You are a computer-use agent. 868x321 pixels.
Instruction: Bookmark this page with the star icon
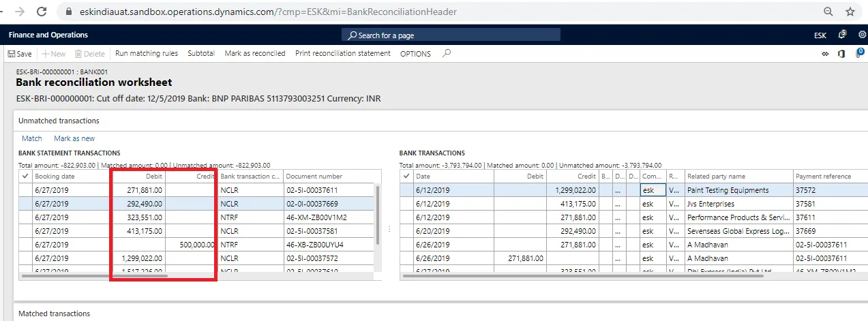[850, 12]
